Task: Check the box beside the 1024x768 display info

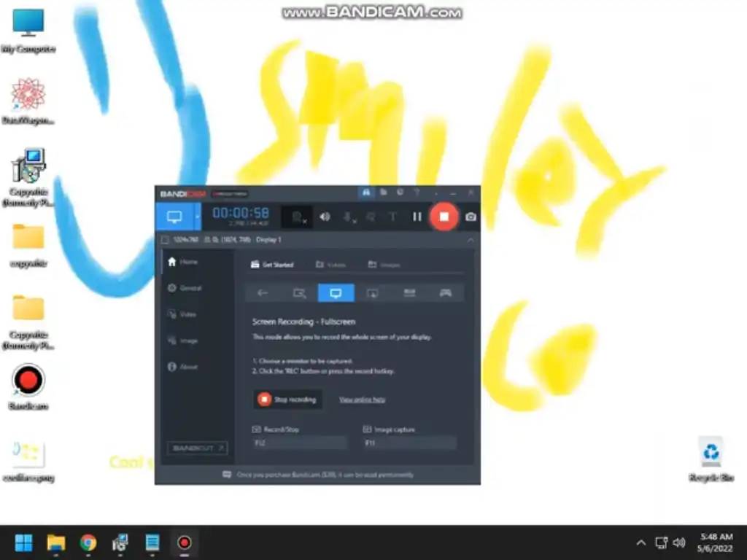Action: tap(165, 239)
